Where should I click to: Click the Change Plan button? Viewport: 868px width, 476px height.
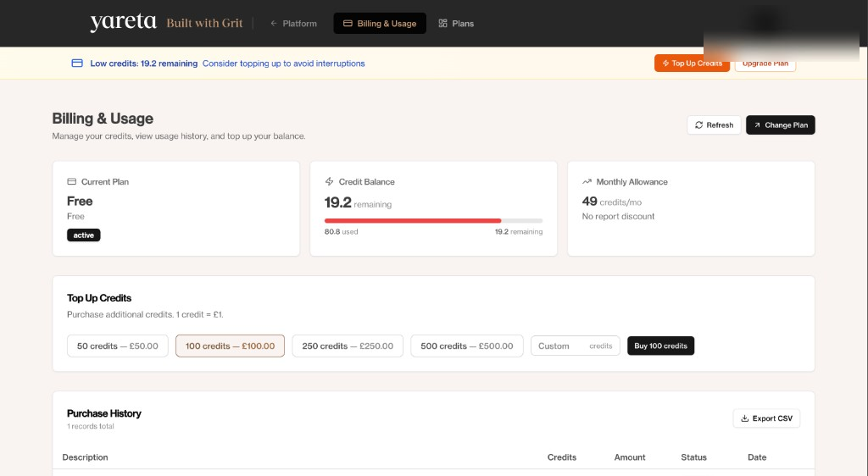click(x=781, y=125)
